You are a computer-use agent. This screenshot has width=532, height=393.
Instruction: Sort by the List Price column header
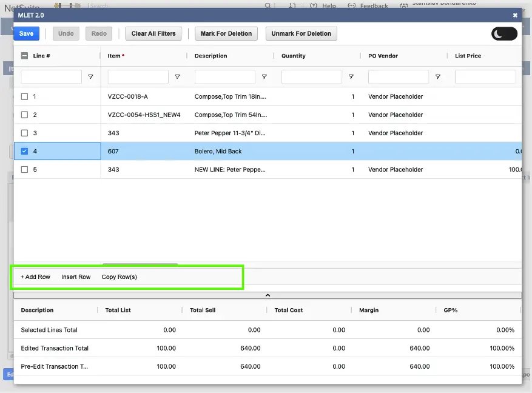[468, 56]
